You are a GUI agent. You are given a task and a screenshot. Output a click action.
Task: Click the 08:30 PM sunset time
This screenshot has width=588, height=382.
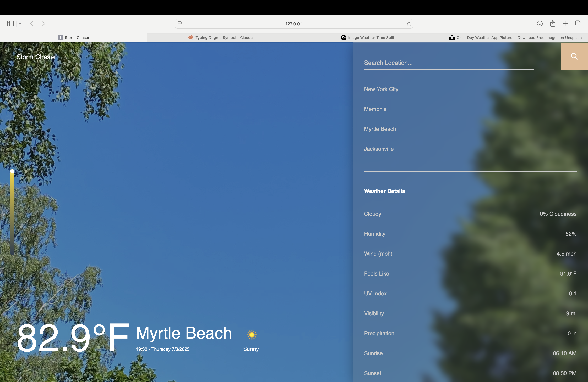[x=564, y=373]
